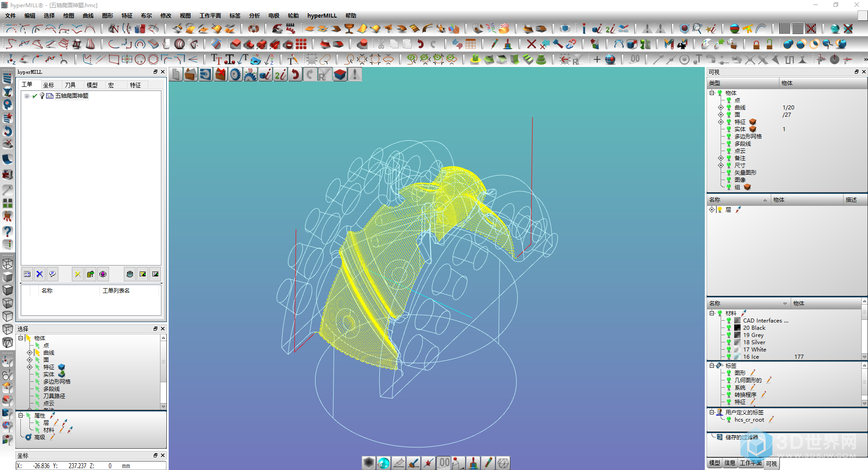
Task: Expand 尺寸 node in 可视 panel
Action: pos(721,166)
